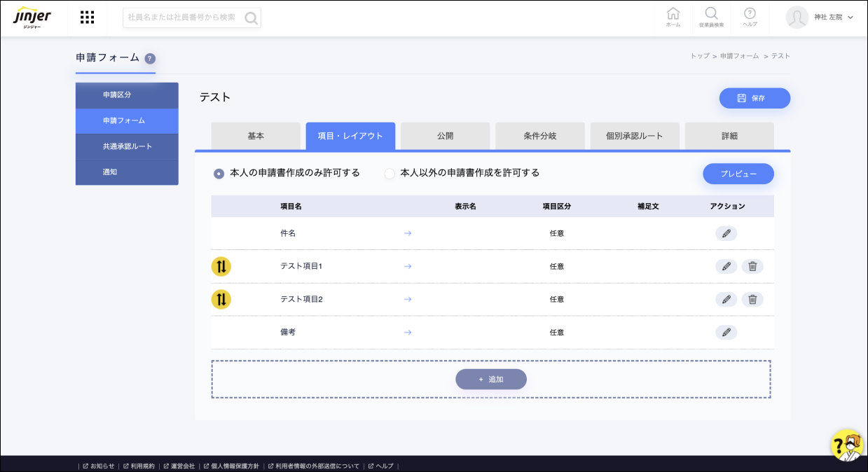Expand the 神社 左院 user account dropdown
Image resolution: width=868 pixels, height=472 pixels.
[x=820, y=18]
